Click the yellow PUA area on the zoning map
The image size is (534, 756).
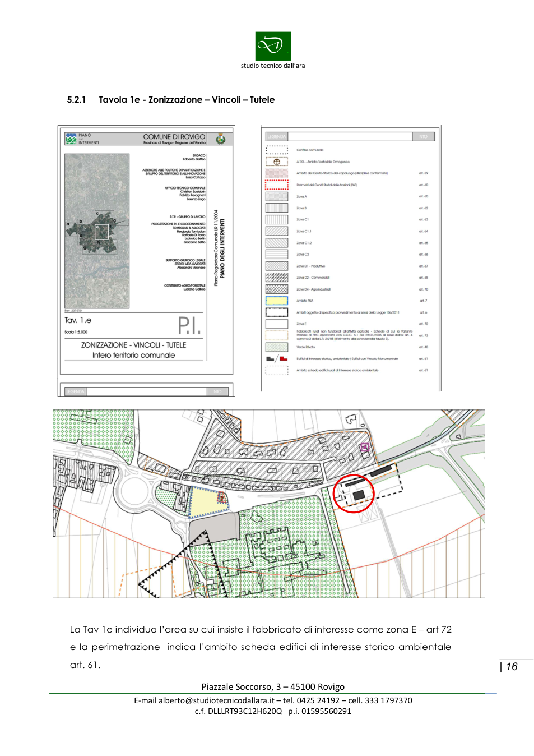pos(207,502)
